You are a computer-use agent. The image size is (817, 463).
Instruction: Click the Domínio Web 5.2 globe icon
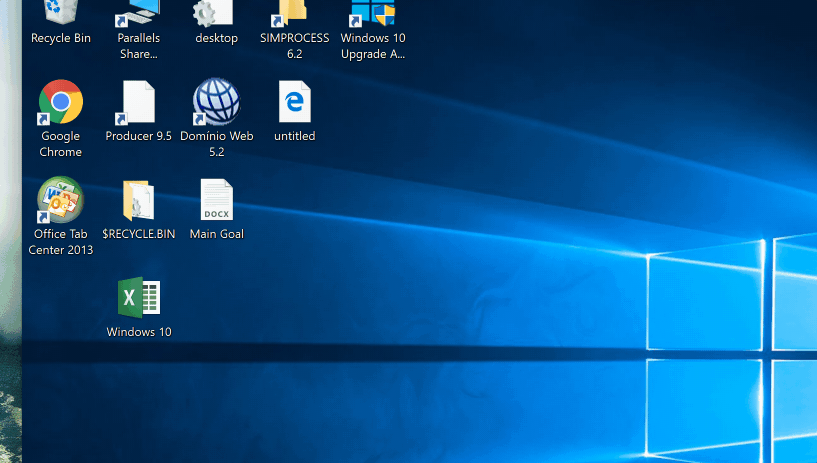(x=216, y=102)
